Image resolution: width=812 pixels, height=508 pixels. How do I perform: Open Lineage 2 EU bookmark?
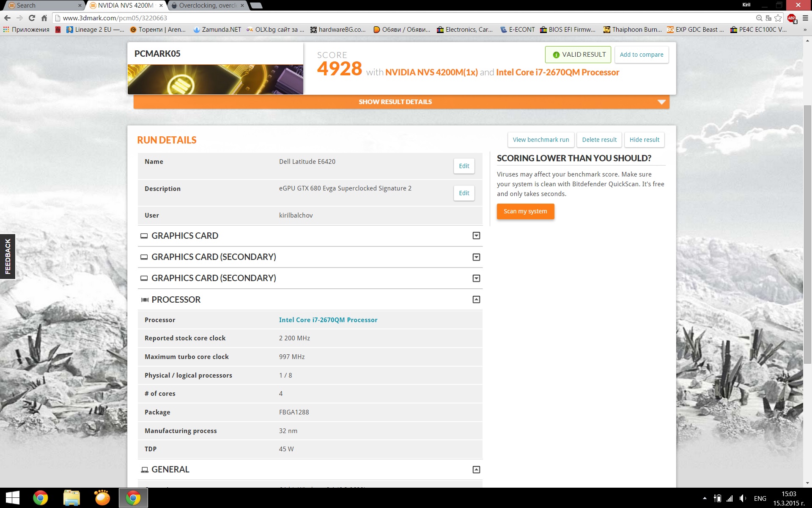(95, 30)
